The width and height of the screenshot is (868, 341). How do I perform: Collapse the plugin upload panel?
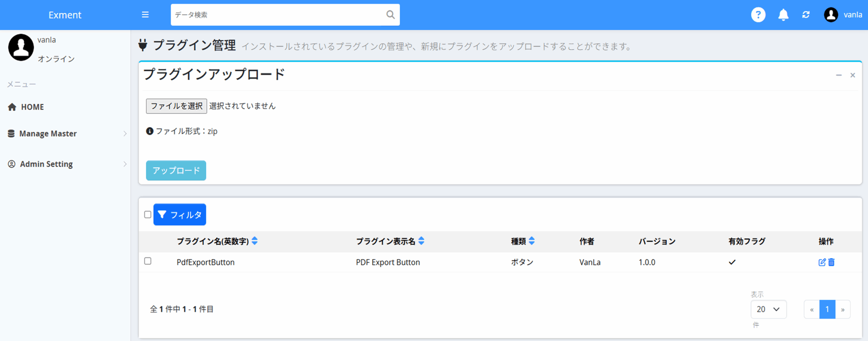pyautogui.click(x=839, y=75)
